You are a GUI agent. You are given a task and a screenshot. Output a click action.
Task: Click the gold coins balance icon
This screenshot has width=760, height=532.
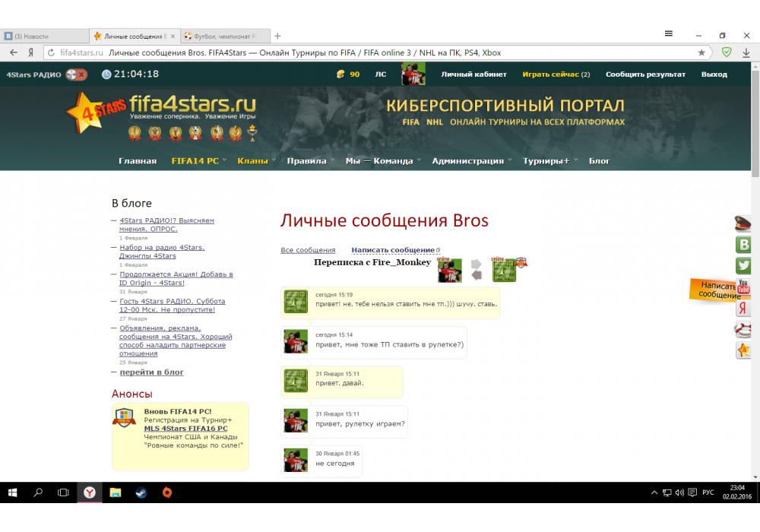tap(340, 74)
